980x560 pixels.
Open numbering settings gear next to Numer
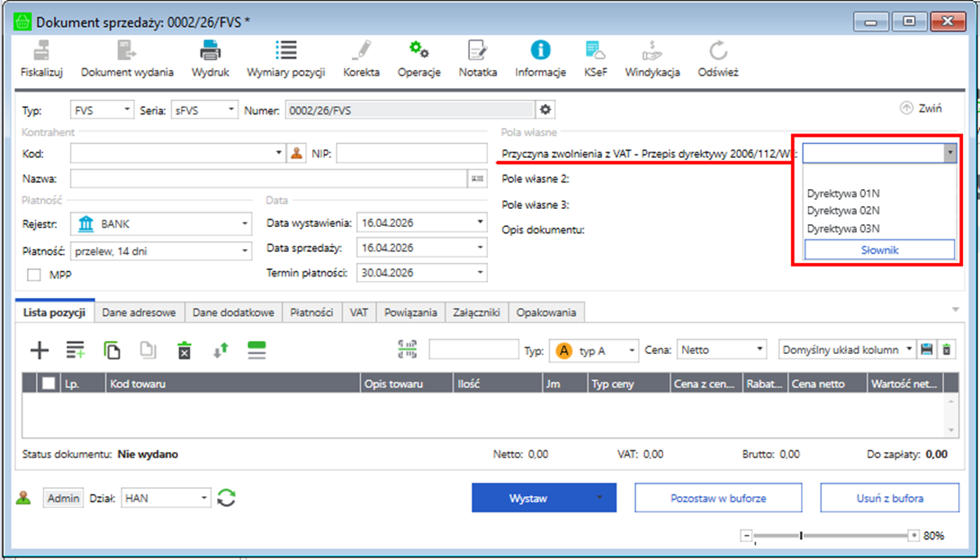click(x=544, y=110)
